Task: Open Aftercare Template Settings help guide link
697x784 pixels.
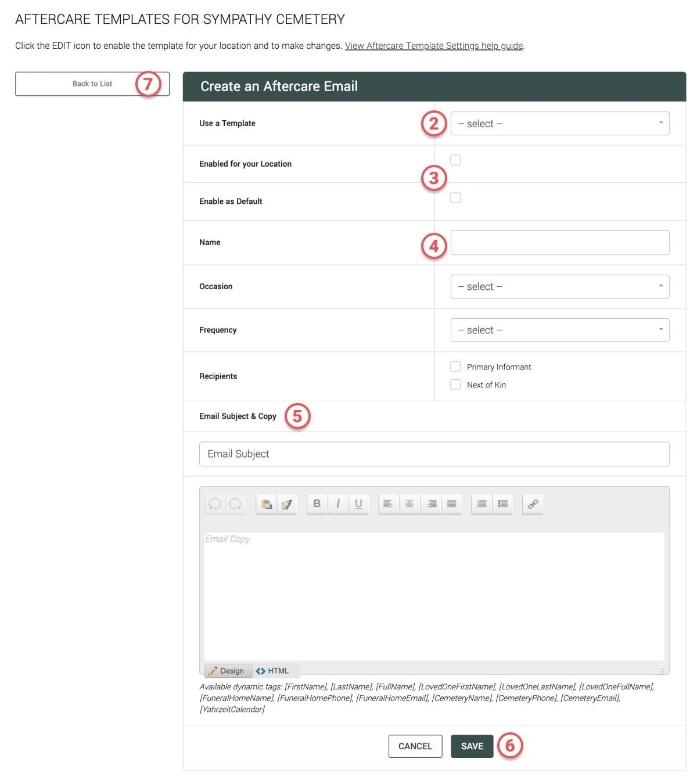Action: click(434, 45)
